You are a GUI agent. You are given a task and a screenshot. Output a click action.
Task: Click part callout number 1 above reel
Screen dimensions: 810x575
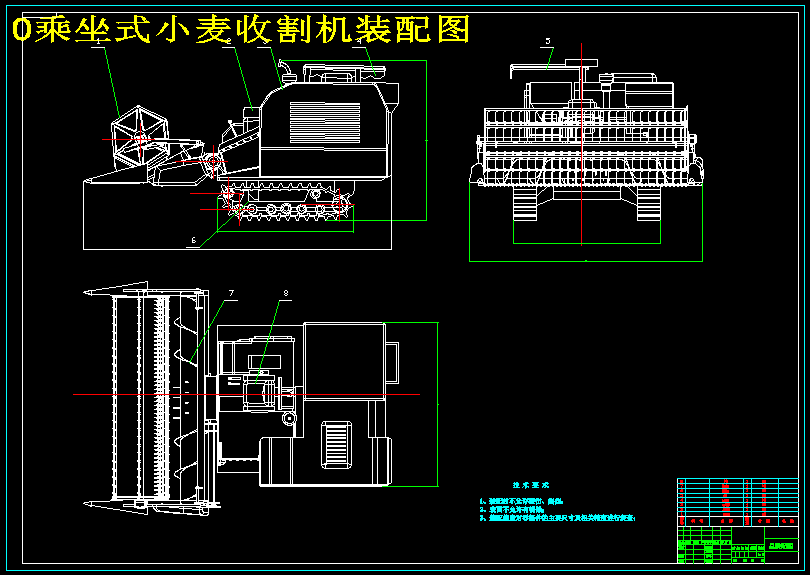tap(98, 43)
